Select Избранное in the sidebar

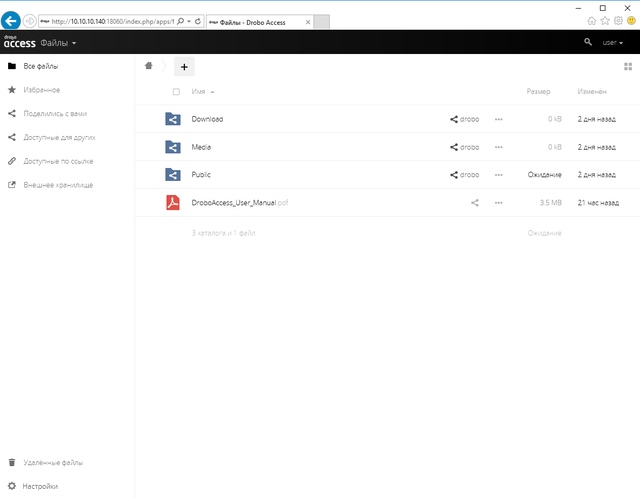click(x=42, y=90)
